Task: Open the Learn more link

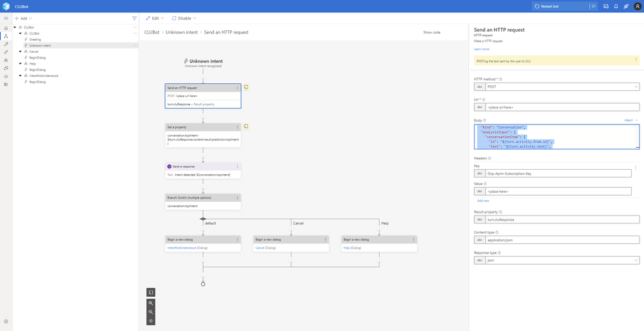Action: coord(482,49)
